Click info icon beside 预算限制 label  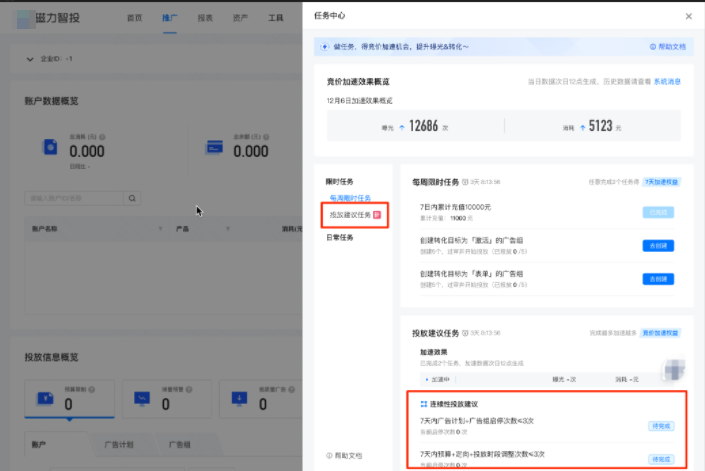[x=92, y=390]
